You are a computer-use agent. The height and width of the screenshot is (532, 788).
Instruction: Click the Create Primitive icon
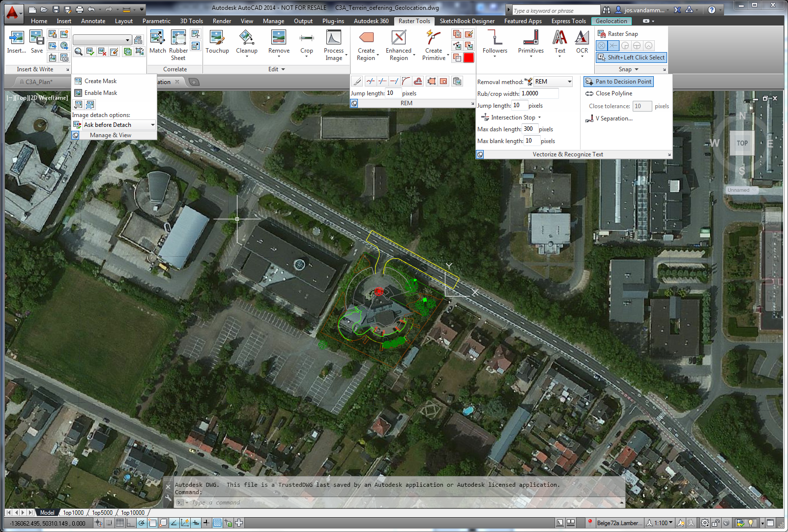(x=434, y=37)
